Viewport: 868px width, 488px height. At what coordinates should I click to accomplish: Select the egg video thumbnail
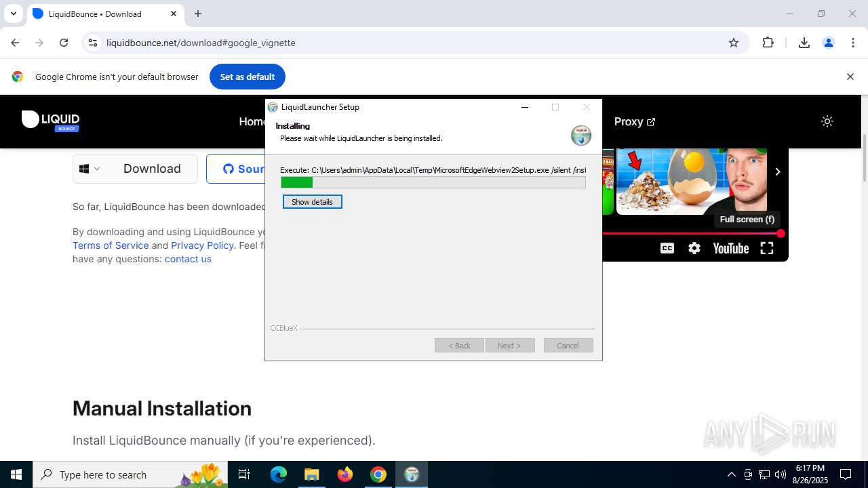point(692,181)
